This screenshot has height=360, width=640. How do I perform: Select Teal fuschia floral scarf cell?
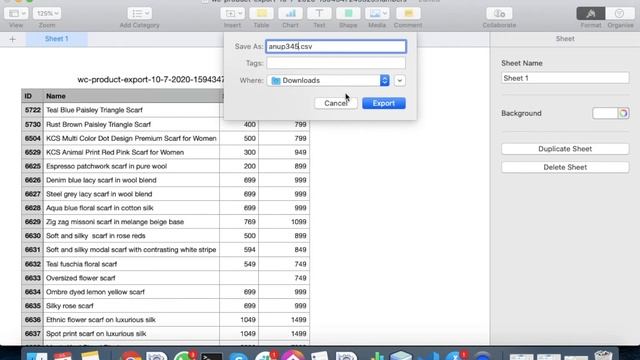point(131,264)
